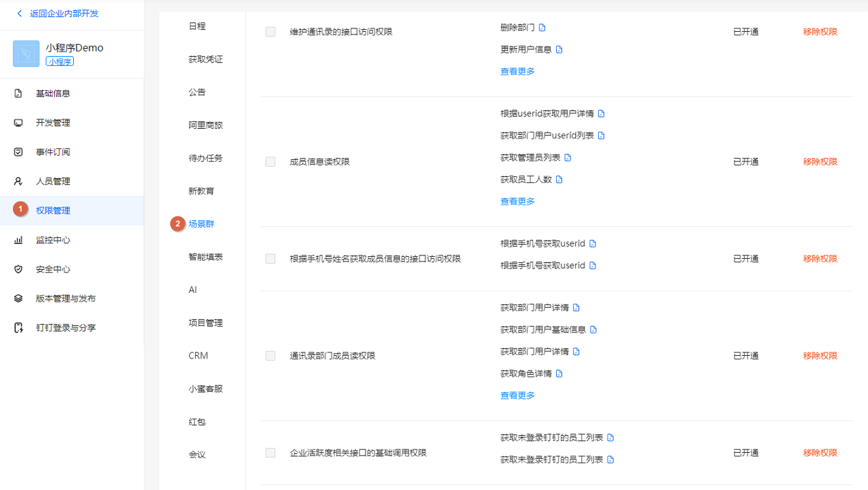
Task: Check the 通讯录部门成员读权限 checkbox
Action: tap(271, 356)
